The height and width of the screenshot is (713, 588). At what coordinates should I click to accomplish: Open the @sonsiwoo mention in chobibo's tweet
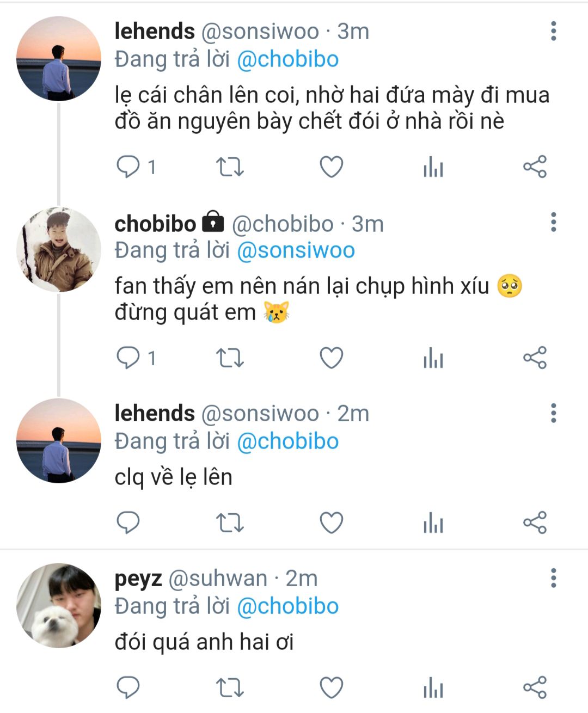[x=296, y=250]
